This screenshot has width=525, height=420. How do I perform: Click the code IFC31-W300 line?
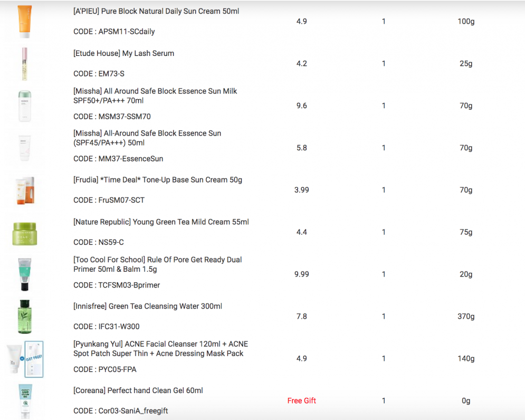[x=107, y=327]
